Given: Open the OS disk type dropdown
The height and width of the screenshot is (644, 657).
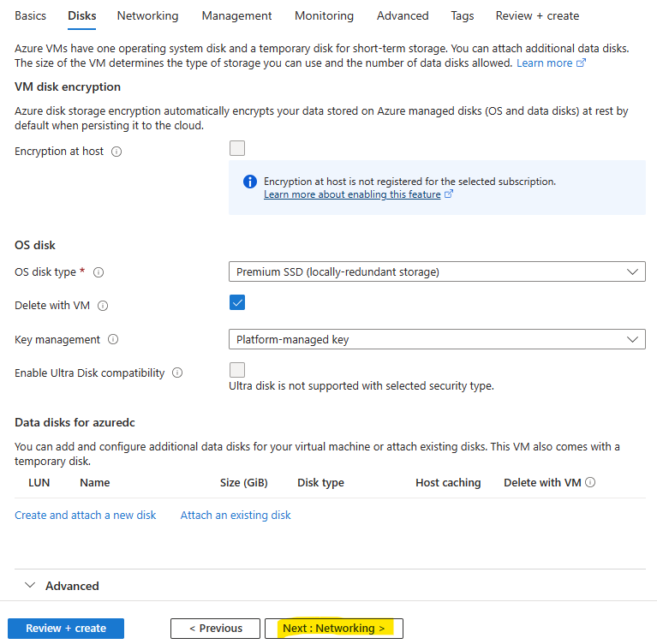Looking at the screenshot, I should [x=437, y=272].
